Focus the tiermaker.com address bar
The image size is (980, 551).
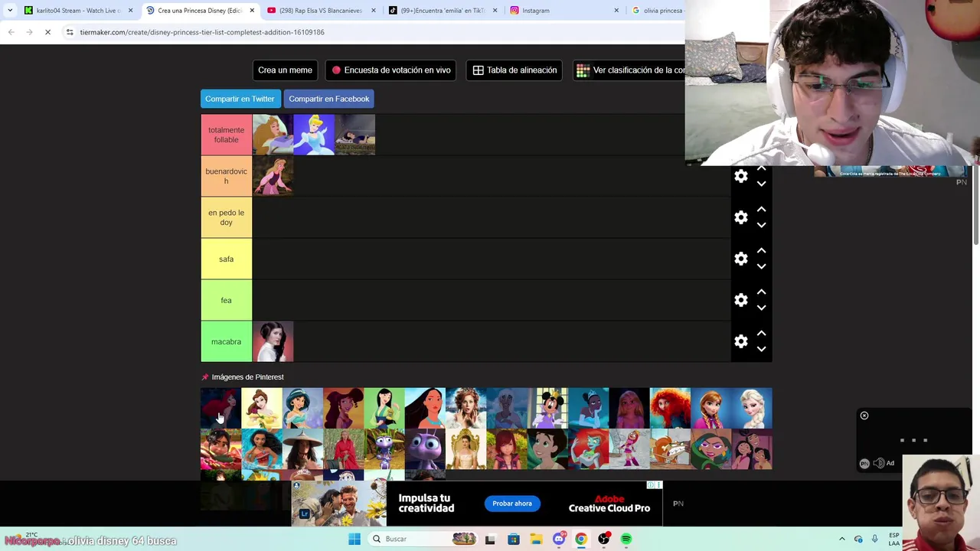tap(202, 32)
